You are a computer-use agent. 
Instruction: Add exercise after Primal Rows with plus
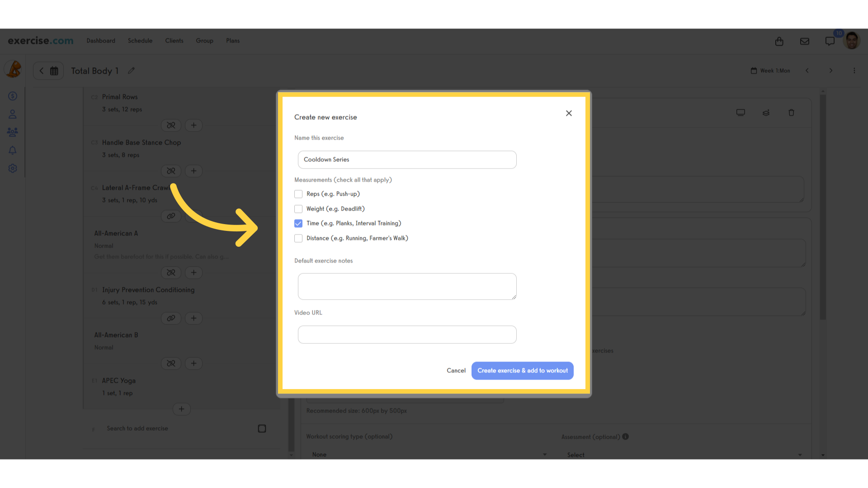tap(193, 125)
